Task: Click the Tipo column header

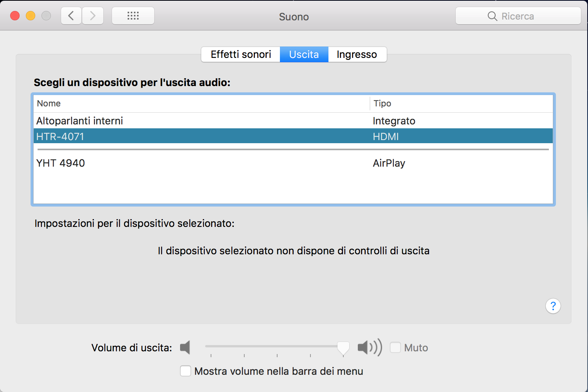Action: point(462,104)
